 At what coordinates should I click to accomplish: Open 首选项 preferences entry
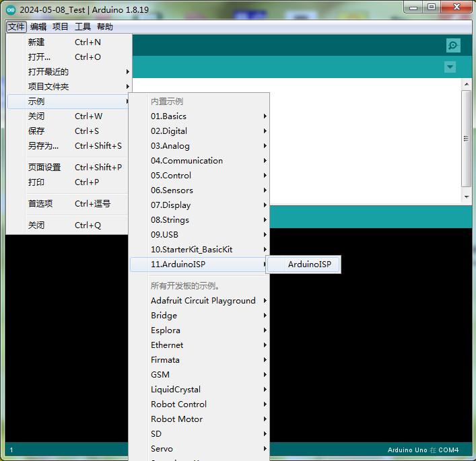point(69,204)
